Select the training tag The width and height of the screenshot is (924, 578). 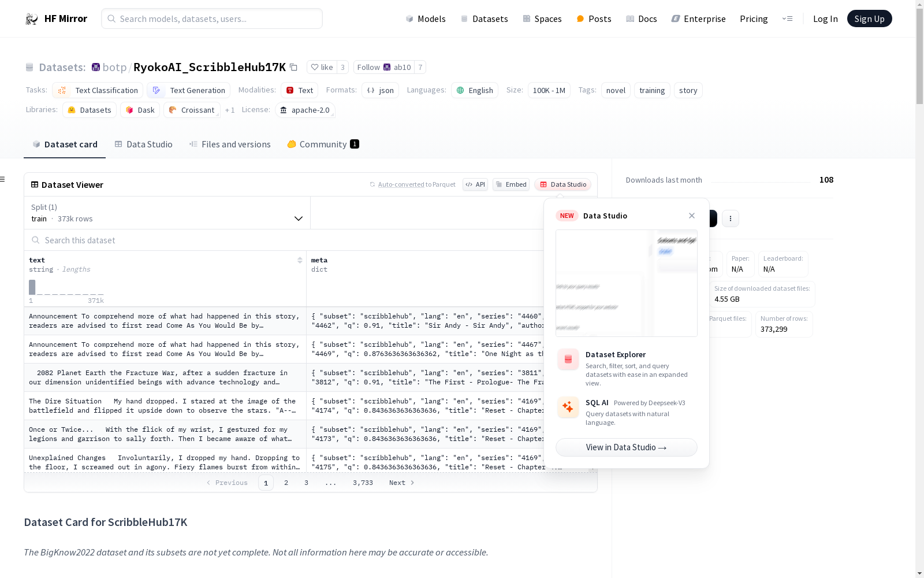[652, 91]
